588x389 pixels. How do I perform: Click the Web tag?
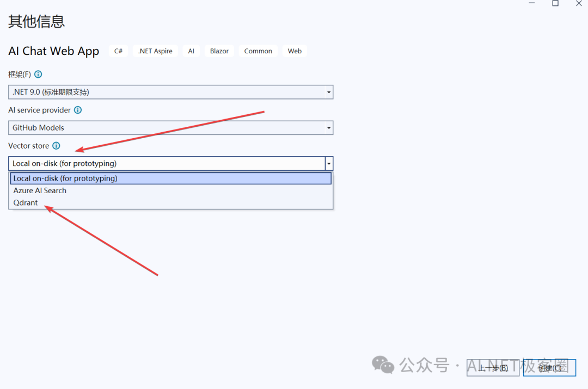(295, 51)
